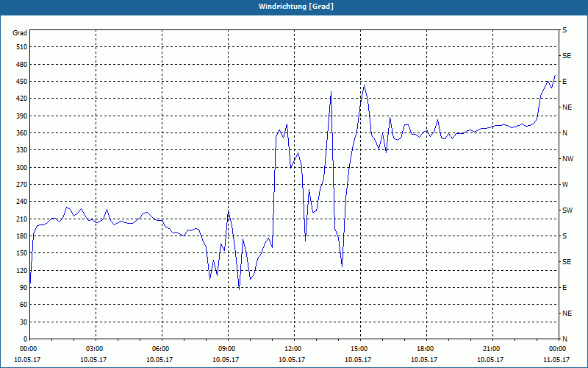Click the 03:00 time label
This screenshot has width=588, height=368.
coord(94,349)
